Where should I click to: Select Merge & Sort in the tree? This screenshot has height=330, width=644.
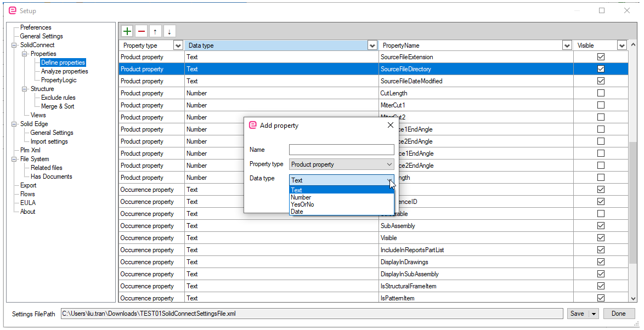point(57,106)
